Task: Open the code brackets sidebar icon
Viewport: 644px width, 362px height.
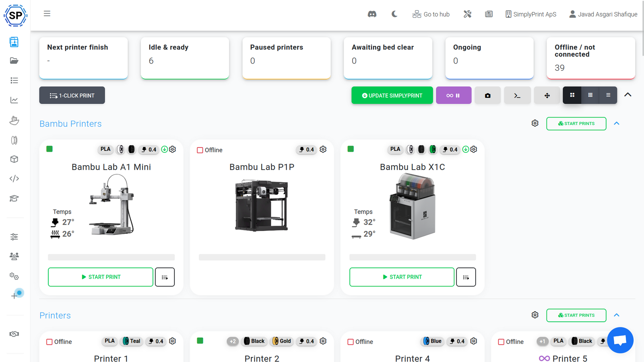Action: 14,179
